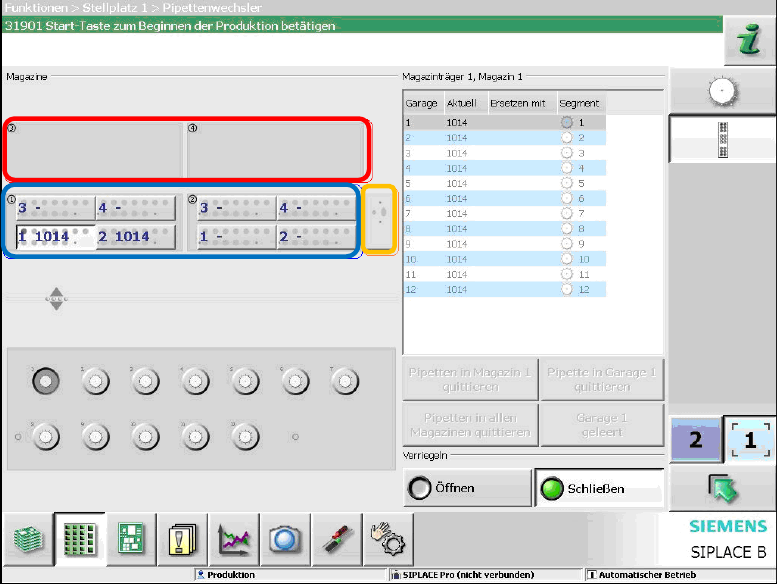Image resolution: width=777 pixels, height=584 pixels.
Task: Click the up/down arrow control below magazines
Action: click(57, 298)
